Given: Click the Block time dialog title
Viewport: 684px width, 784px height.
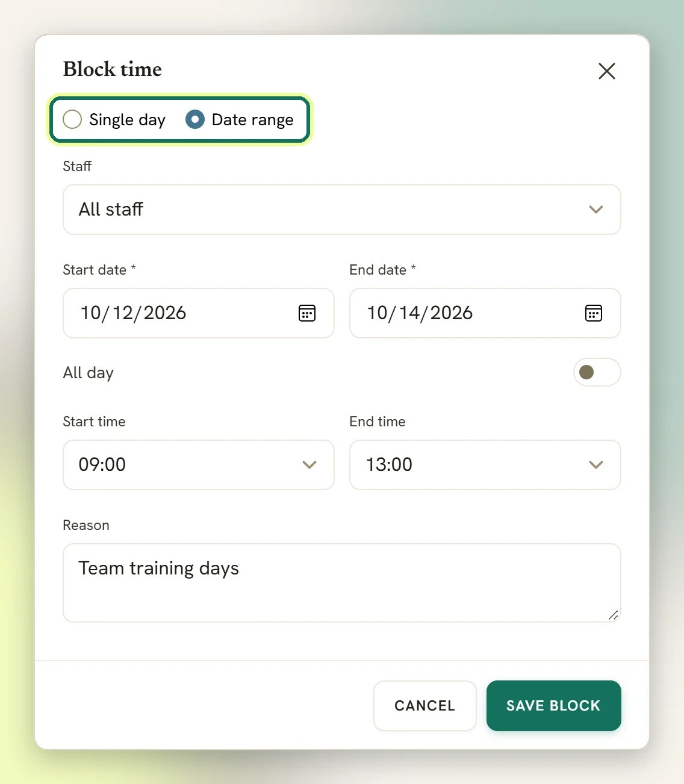Looking at the screenshot, I should coord(113,69).
